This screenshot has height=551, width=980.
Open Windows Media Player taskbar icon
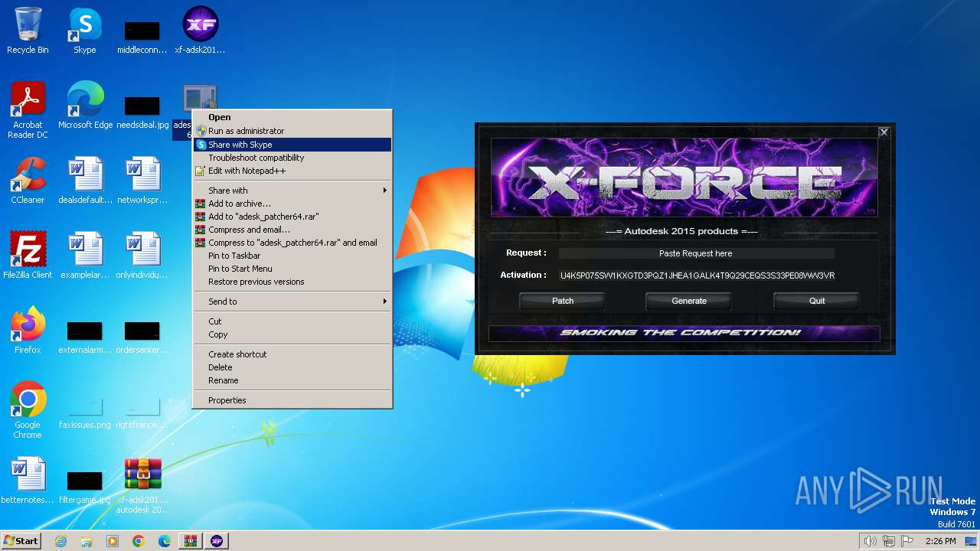(x=113, y=541)
